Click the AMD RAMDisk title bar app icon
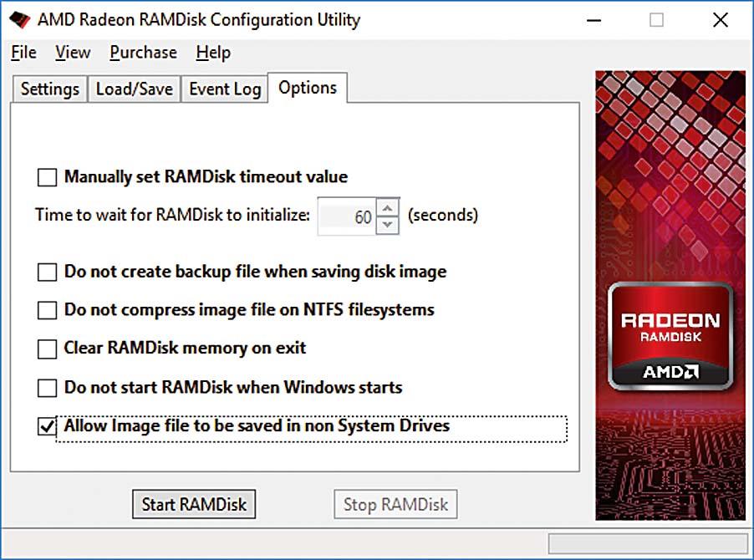This screenshot has width=754, height=560. pyautogui.click(x=18, y=19)
